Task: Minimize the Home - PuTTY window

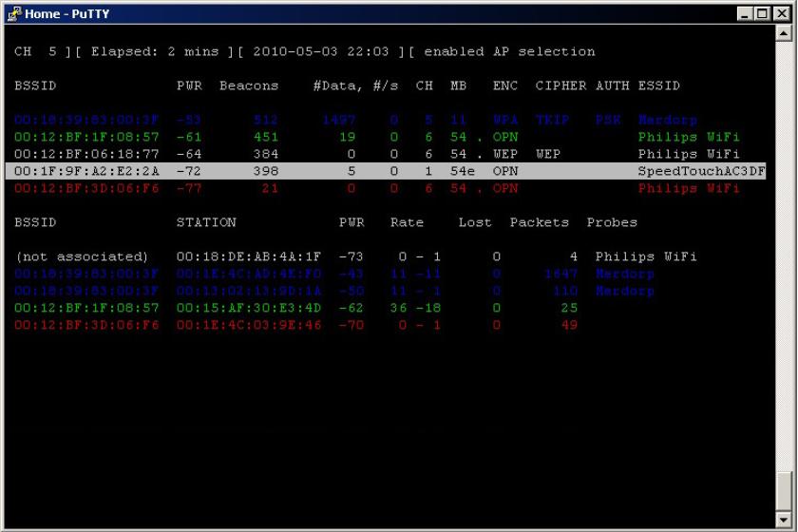Action: point(745,13)
